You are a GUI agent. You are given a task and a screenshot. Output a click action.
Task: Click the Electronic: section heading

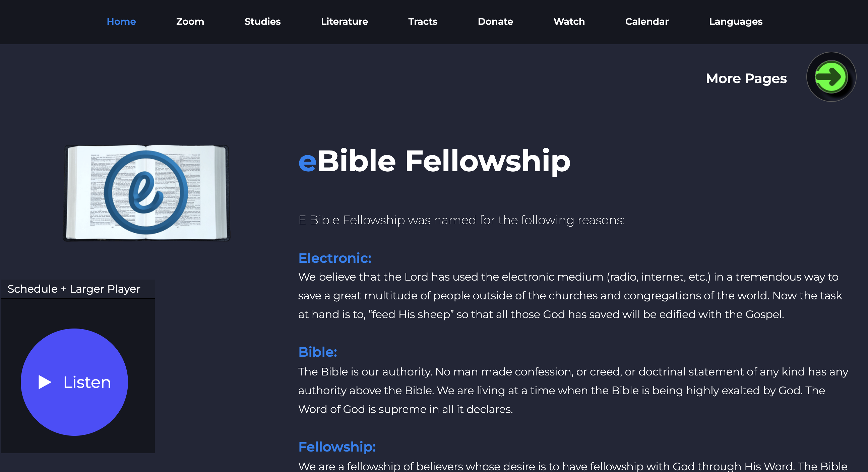[x=334, y=258]
